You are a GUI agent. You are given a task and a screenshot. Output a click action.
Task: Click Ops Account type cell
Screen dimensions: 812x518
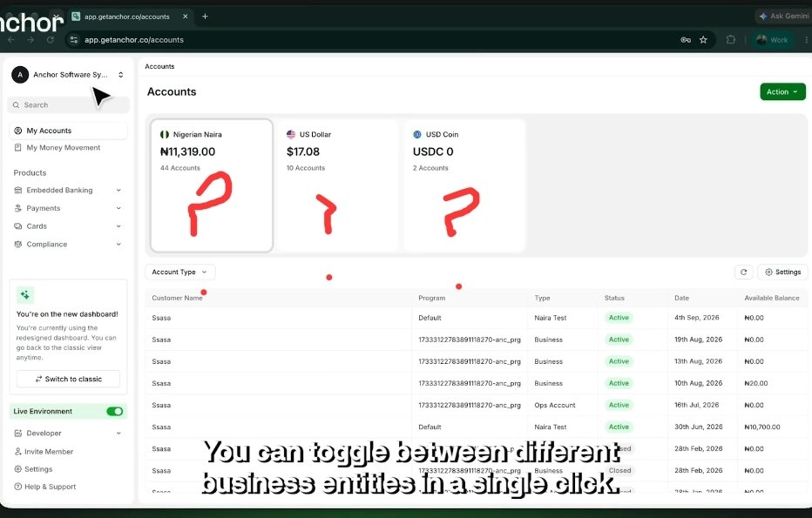pyautogui.click(x=555, y=405)
